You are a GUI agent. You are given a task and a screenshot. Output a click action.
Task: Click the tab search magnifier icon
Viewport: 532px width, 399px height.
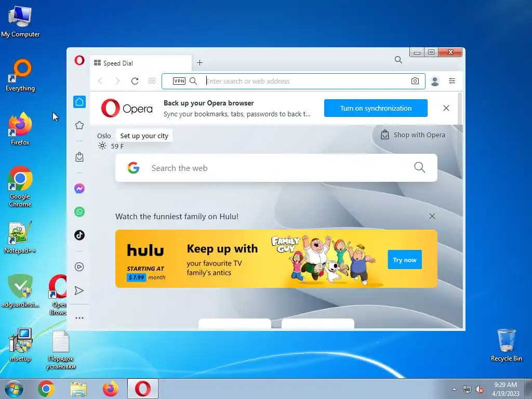pos(398,60)
